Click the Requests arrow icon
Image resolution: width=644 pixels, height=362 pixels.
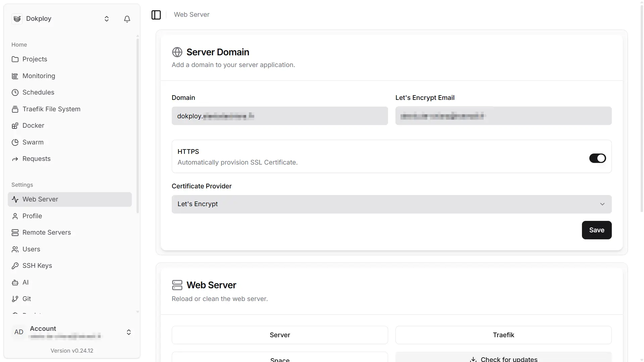pos(15,159)
